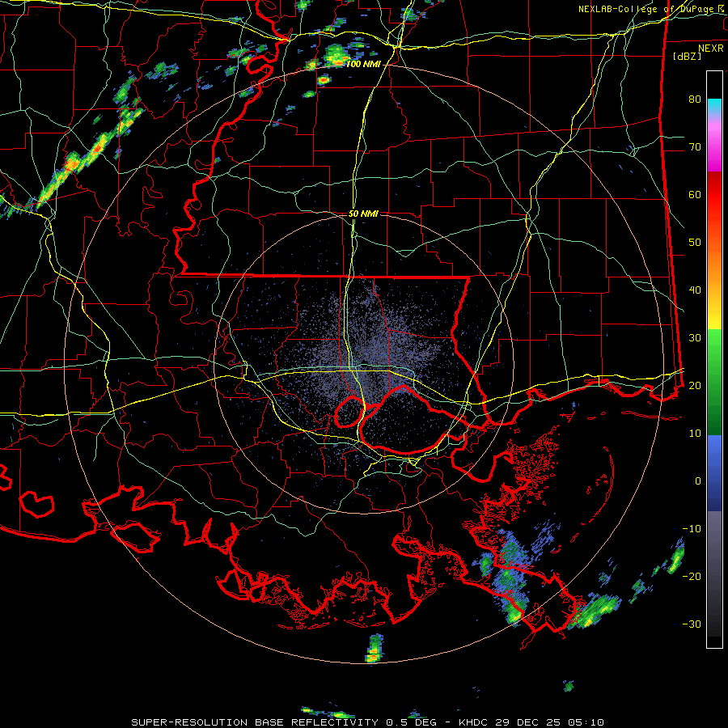728x728 pixels.
Task: Click the 100 NMI range ring label
Action: pyautogui.click(x=363, y=64)
